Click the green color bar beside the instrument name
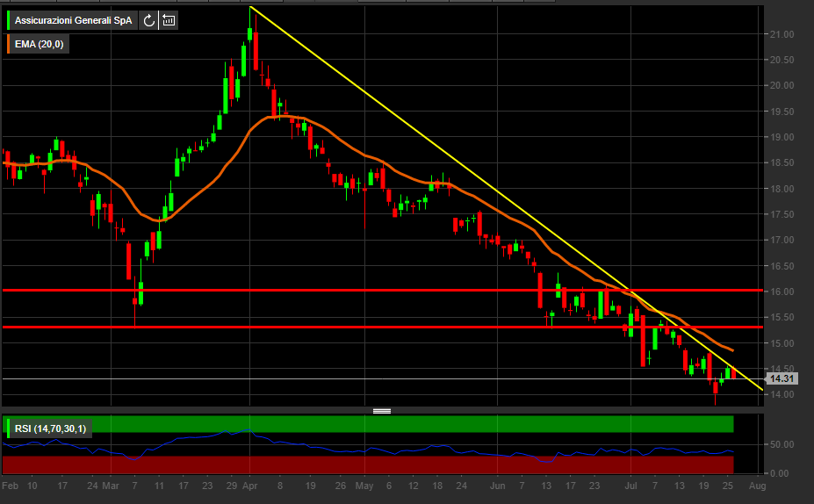 point(9,20)
